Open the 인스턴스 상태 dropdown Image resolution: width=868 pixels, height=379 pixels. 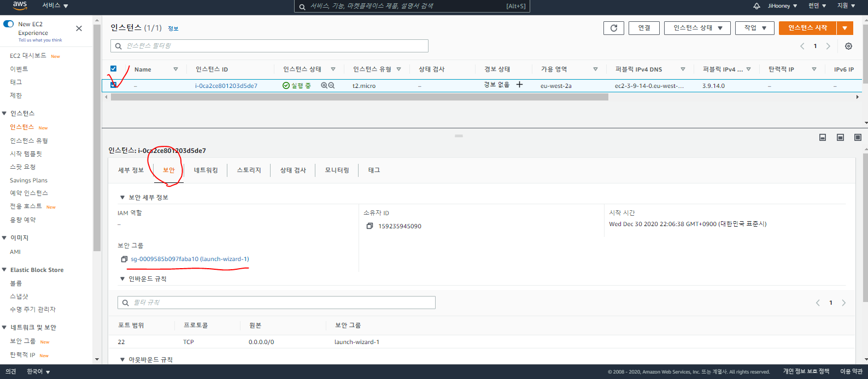697,28
